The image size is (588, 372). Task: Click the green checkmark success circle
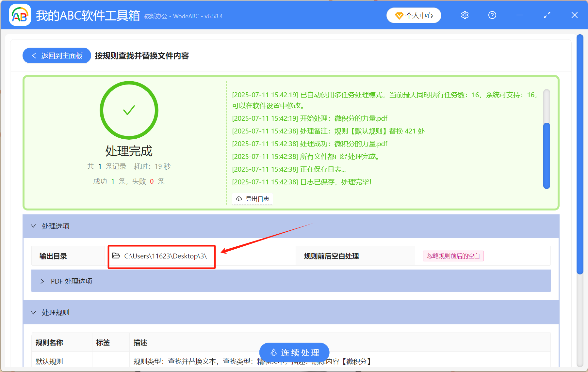click(x=129, y=110)
